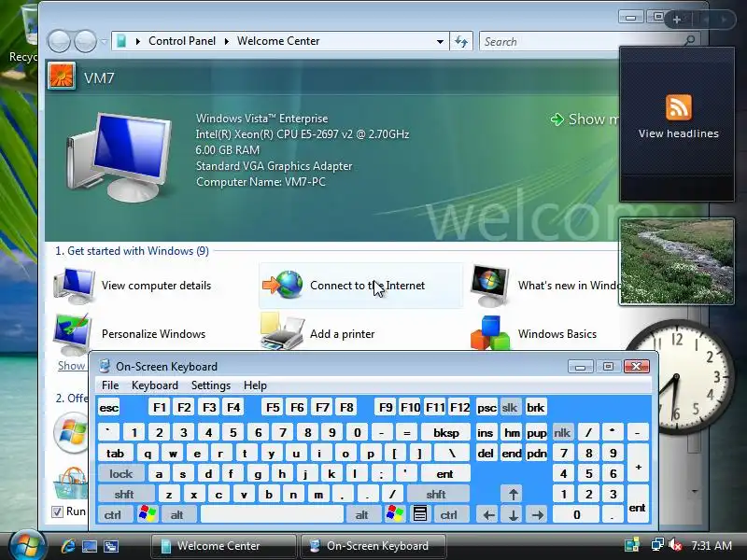Click the right arrow key on On-Screen Keyboard

tap(538, 514)
